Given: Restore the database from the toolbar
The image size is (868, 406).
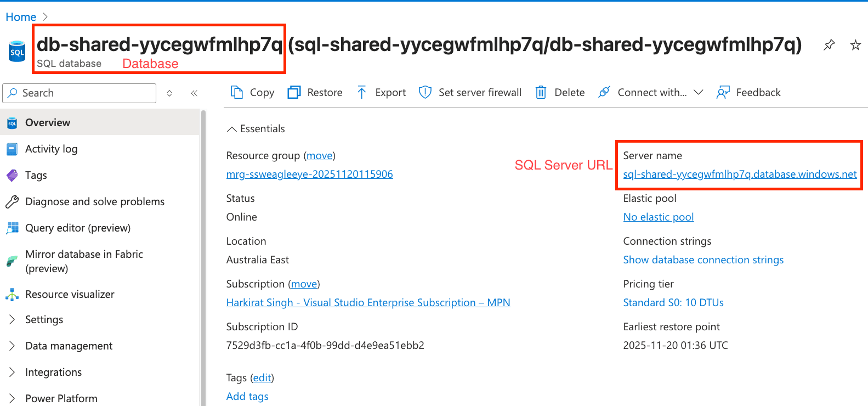Looking at the screenshot, I should pos(315,92).
